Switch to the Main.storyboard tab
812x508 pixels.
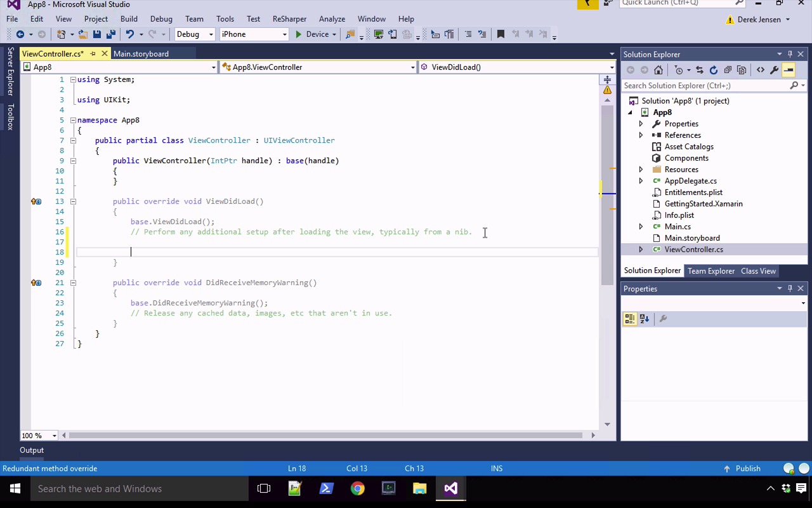[x=141, y=54]
